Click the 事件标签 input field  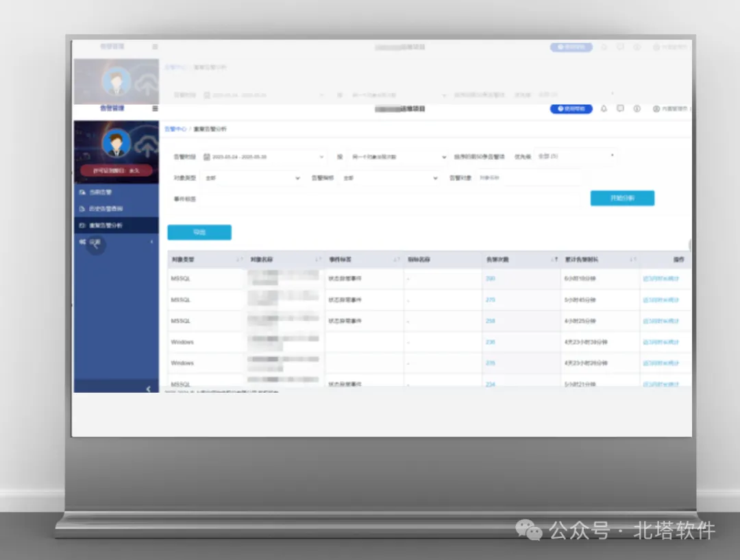392,199
